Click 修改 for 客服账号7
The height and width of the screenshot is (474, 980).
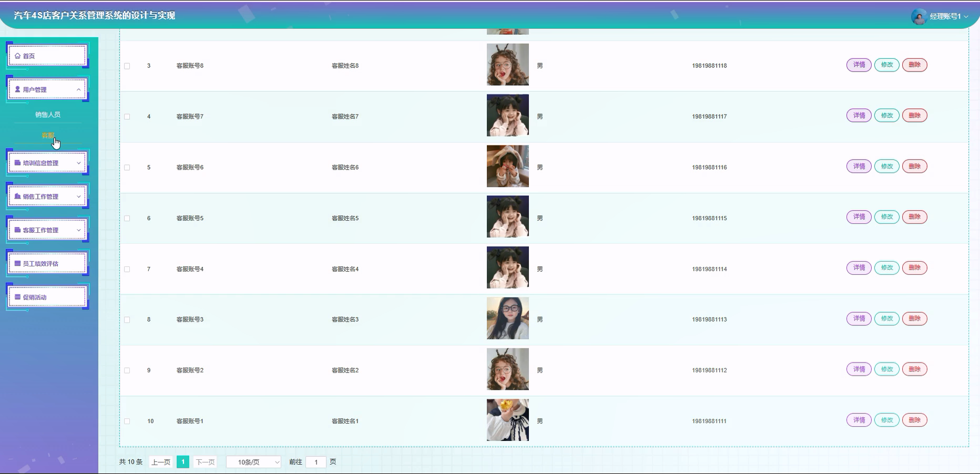[x=887, y=116]
